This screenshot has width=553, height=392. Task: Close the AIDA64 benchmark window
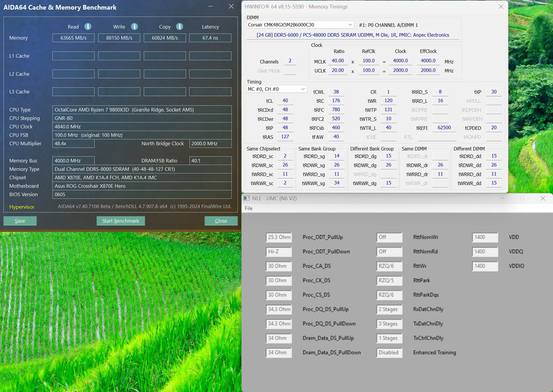231,6
